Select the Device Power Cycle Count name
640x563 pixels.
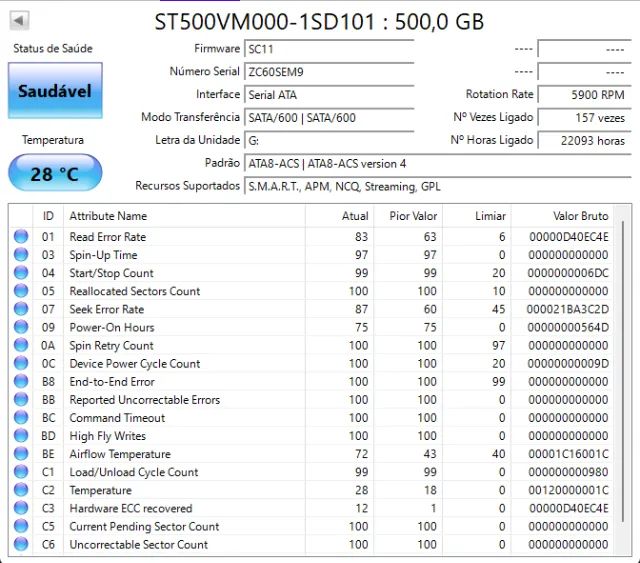[x=135, y=363]
